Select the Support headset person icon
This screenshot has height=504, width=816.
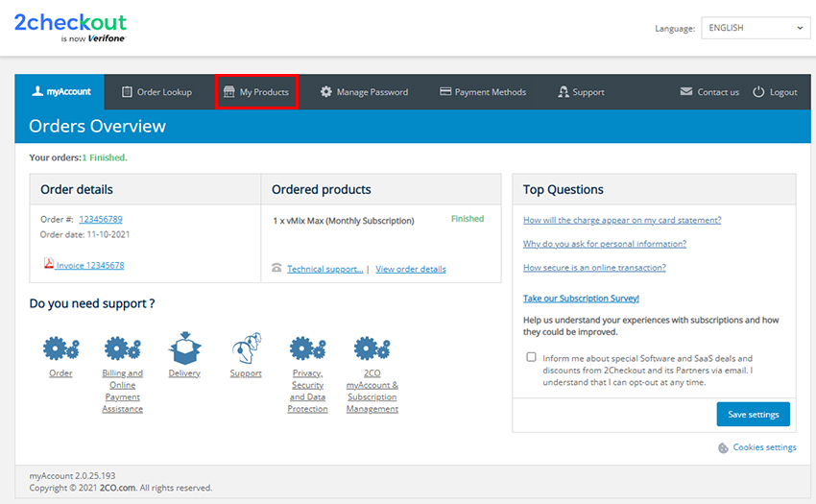[246, 348]
